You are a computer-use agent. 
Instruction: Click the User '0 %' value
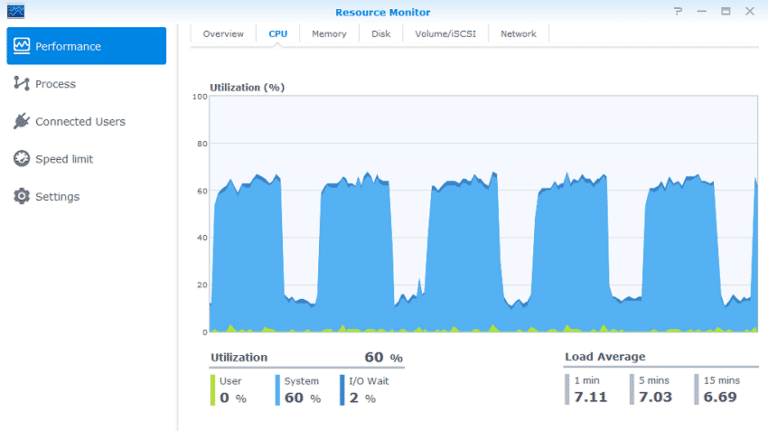(233, 398)
